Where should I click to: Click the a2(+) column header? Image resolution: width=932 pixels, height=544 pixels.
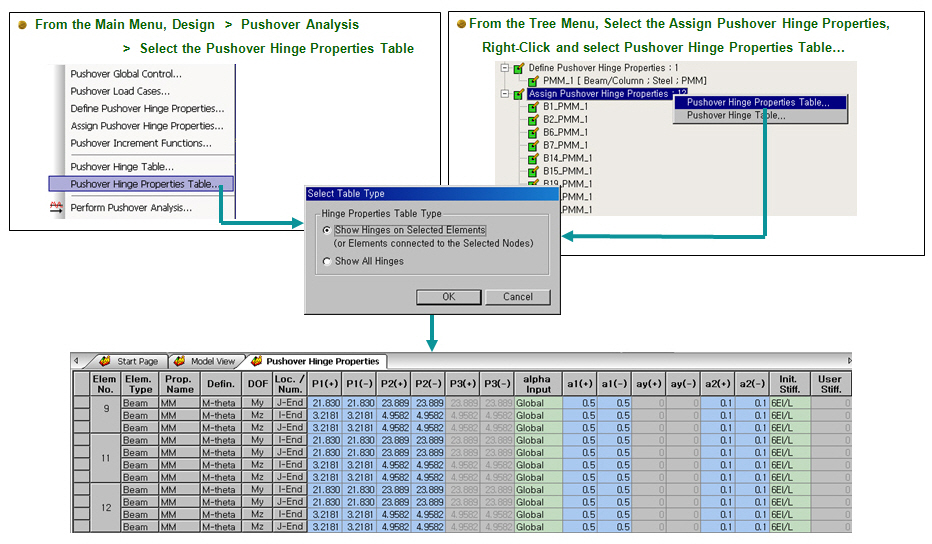coord(717,384)
